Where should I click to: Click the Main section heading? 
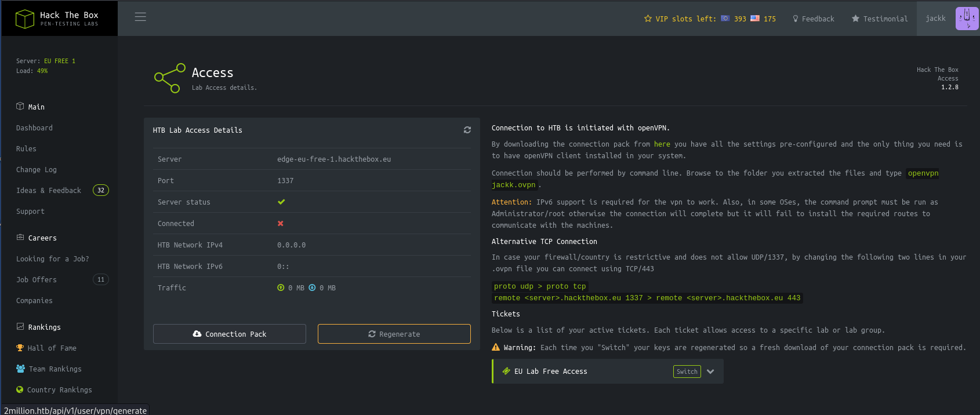click(36, 107)
